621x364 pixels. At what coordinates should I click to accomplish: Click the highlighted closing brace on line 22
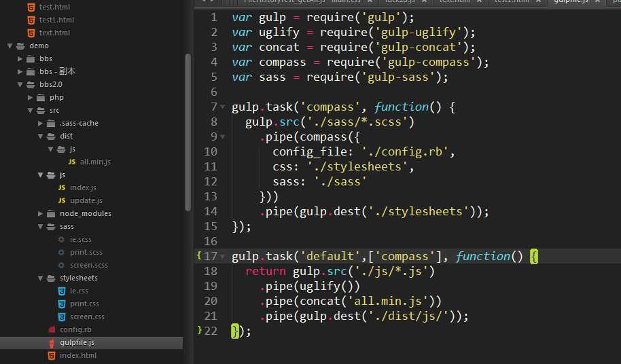[x=235, y=331]
